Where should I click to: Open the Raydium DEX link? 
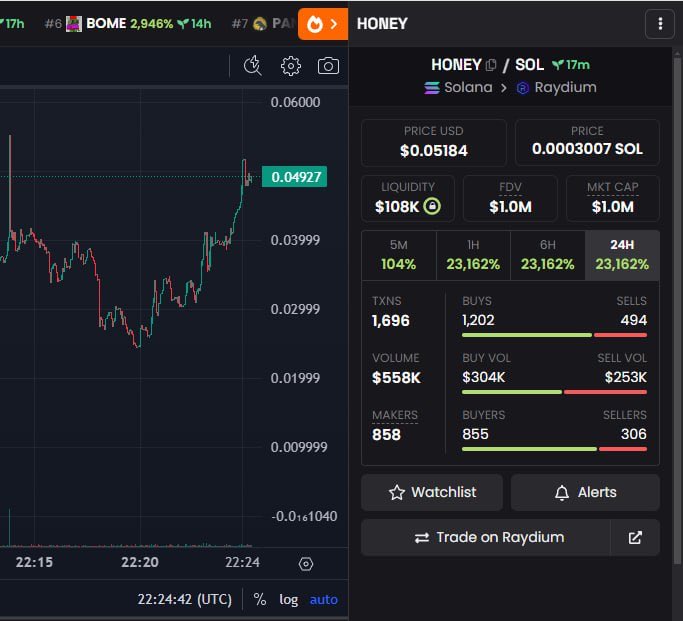[556, 88]
